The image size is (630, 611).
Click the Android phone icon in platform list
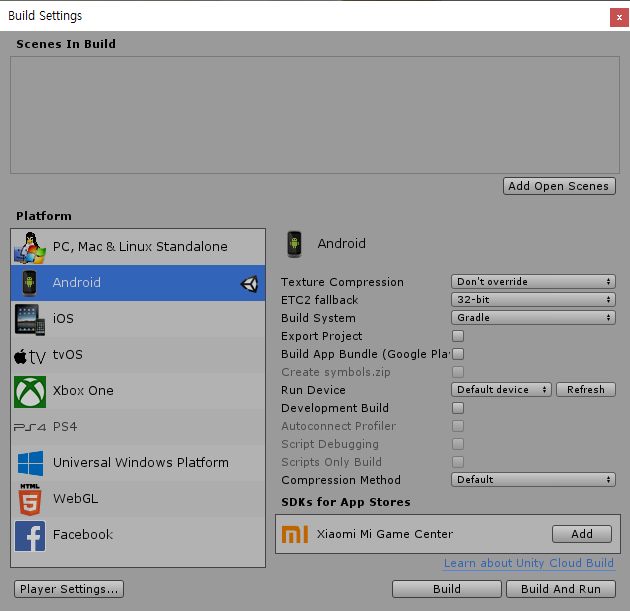point(29,283)
